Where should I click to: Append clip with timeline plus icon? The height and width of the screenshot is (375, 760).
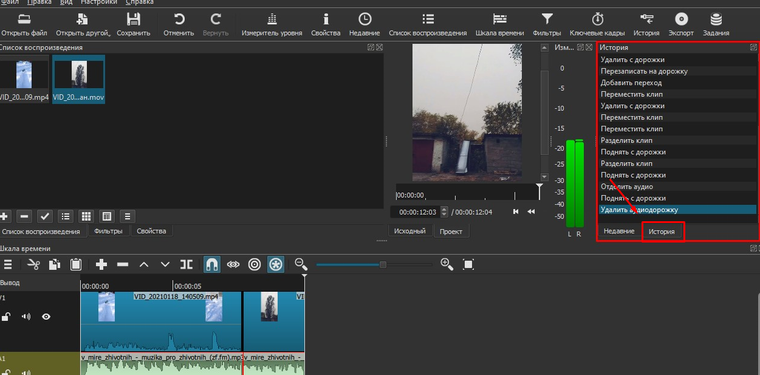tap(101, 265)
